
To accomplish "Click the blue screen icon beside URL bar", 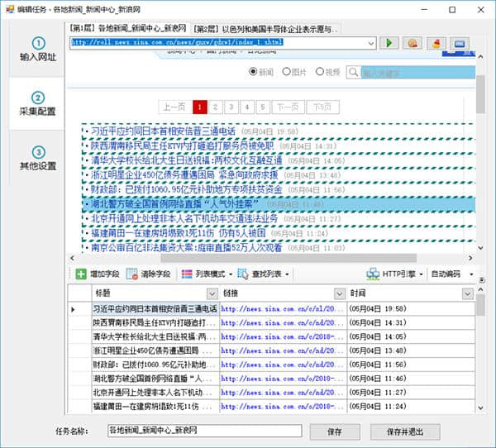I will [x=459, y=43].
